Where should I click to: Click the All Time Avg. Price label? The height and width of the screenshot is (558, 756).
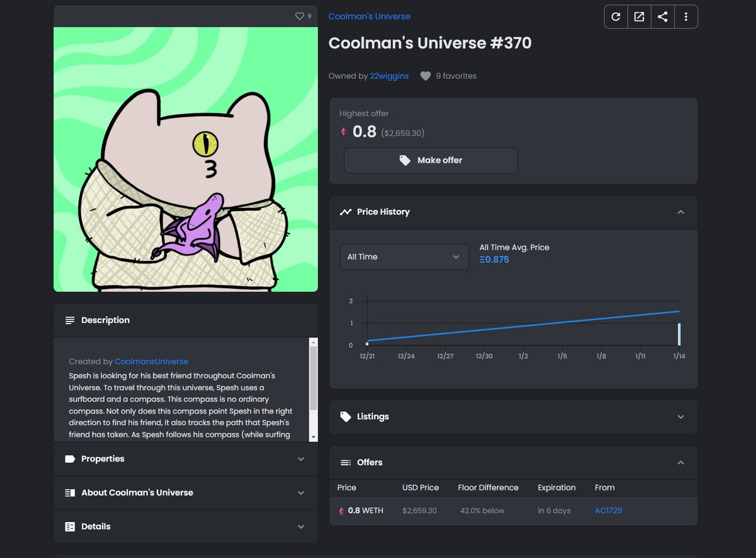[x=514, y=247]
